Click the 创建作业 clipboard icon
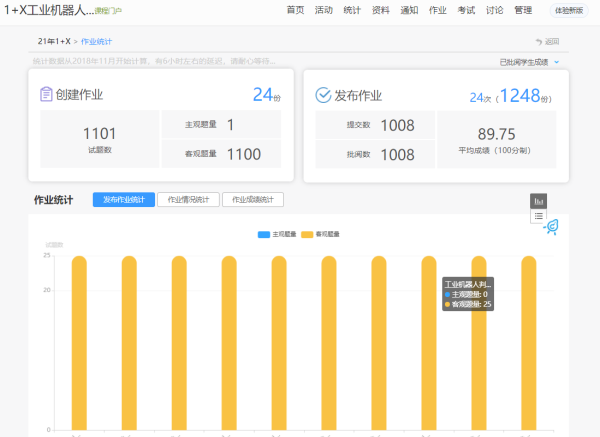Screen dimensions: 600x437 click(46, 94)
